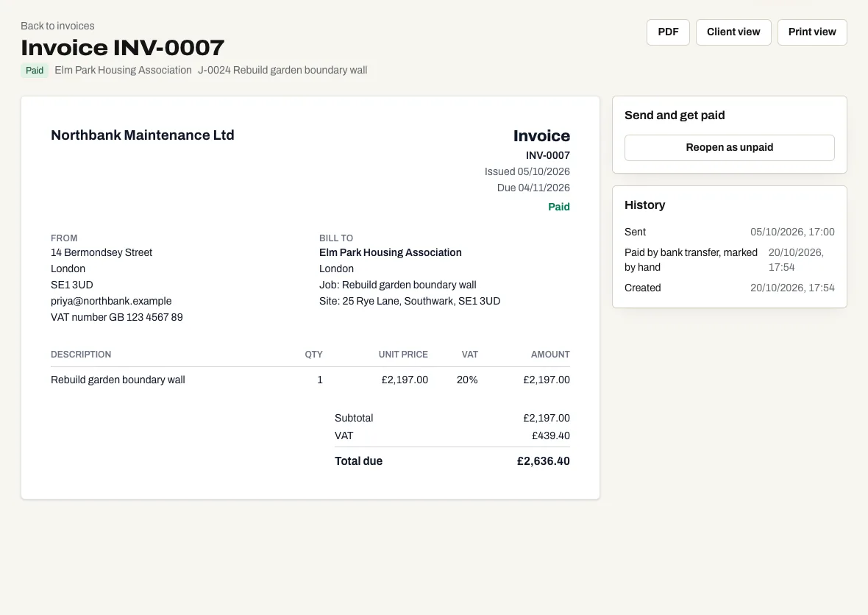
Task: Click the Send and get paid heading
Action: (x=675, y=115)
